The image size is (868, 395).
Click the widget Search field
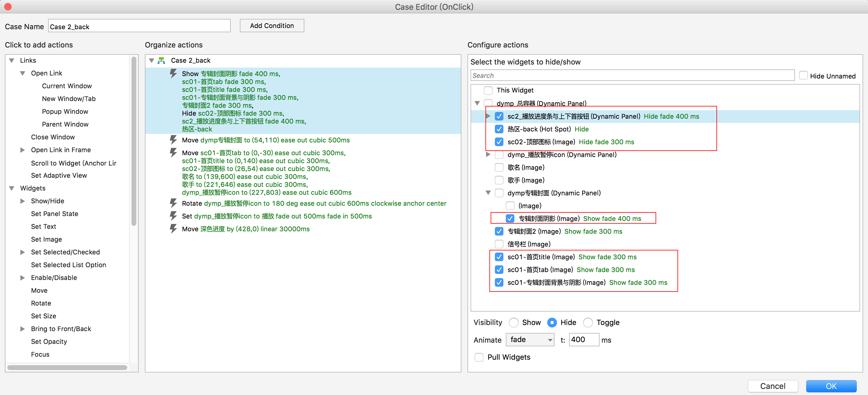[x=632, y=75]
